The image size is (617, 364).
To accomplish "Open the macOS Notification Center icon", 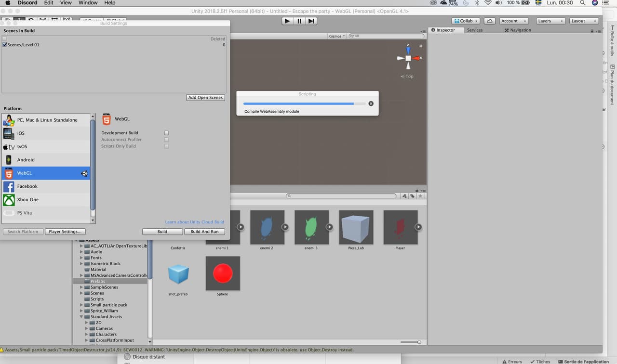I will 606,3.
